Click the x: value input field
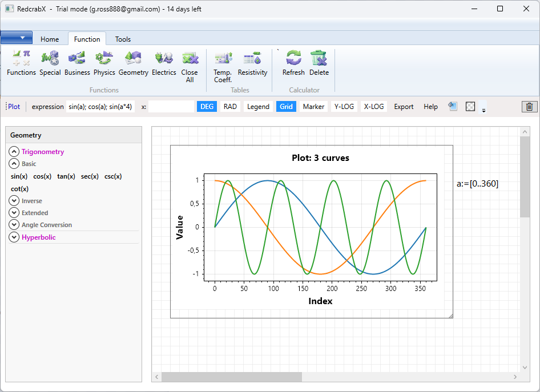This screenshot has width=540, height=392. pos(171,106)
